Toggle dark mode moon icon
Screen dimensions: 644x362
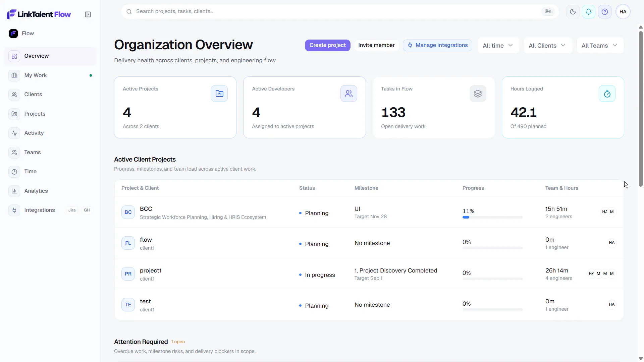[x=573, y=12]
